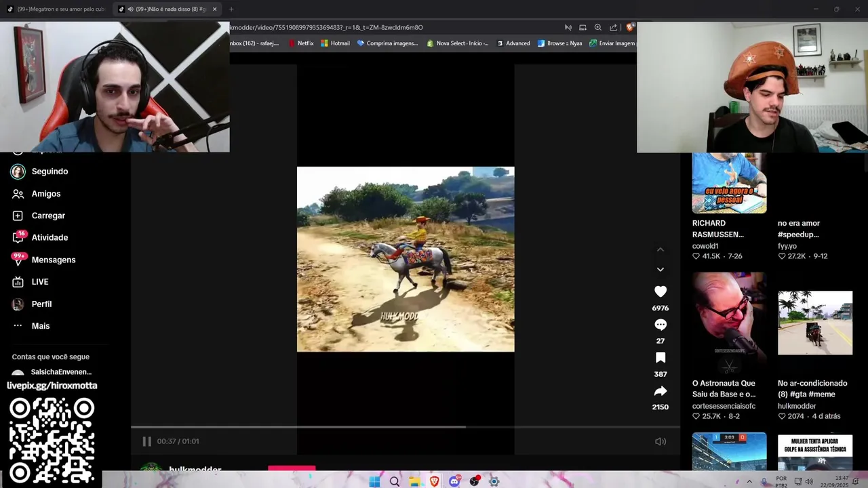Screen dimensions: 868x488
Task: Open No ar-condicionado (8) video thumbnail
Action: (x=815, y=323)
